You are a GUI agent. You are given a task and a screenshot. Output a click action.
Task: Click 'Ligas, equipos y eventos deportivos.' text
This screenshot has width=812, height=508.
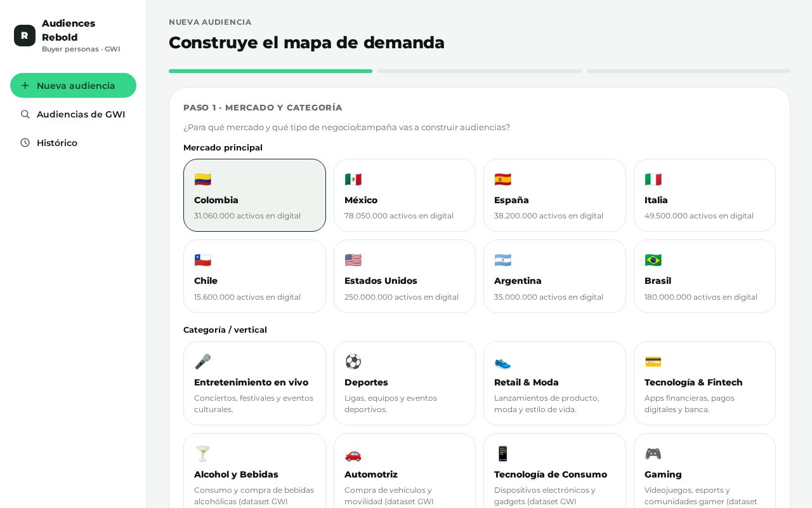391,404
